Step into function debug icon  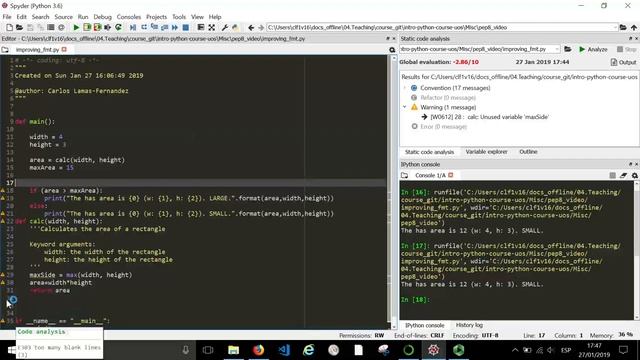point(154,27)
